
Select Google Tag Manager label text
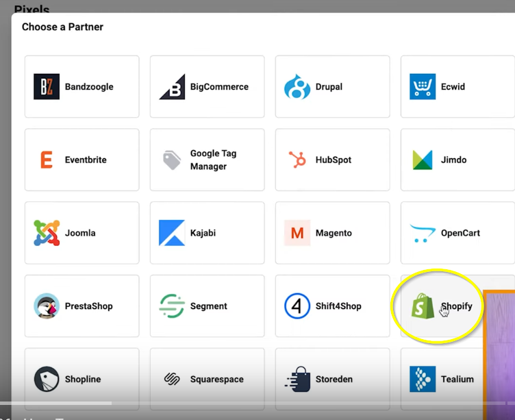pos(213,160)
